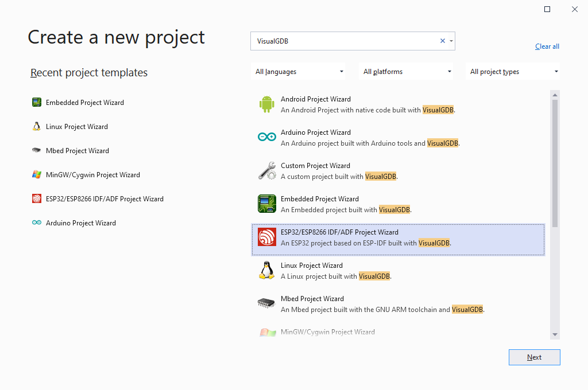This screenshot has height=390, width=588.
Task: Click the Custom Project Wizard wrench icon
Action: [x=266, y=170]
